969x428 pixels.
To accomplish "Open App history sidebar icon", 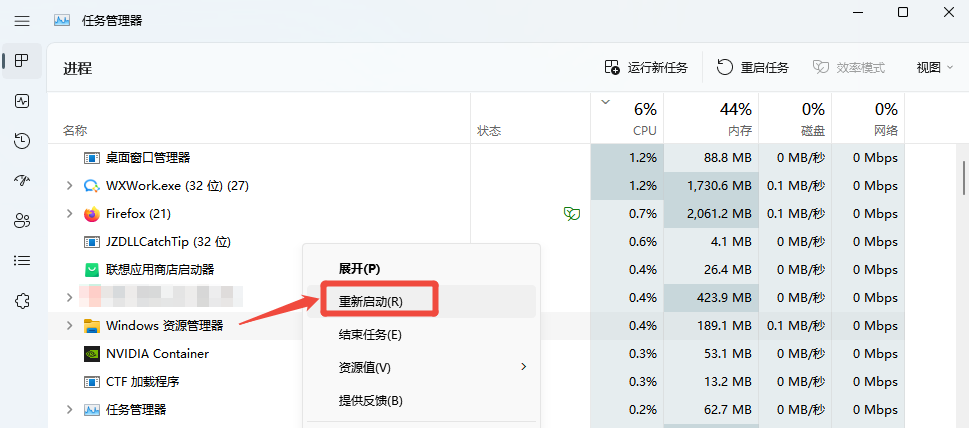I will pyautogui.click(x=22, y=141).
